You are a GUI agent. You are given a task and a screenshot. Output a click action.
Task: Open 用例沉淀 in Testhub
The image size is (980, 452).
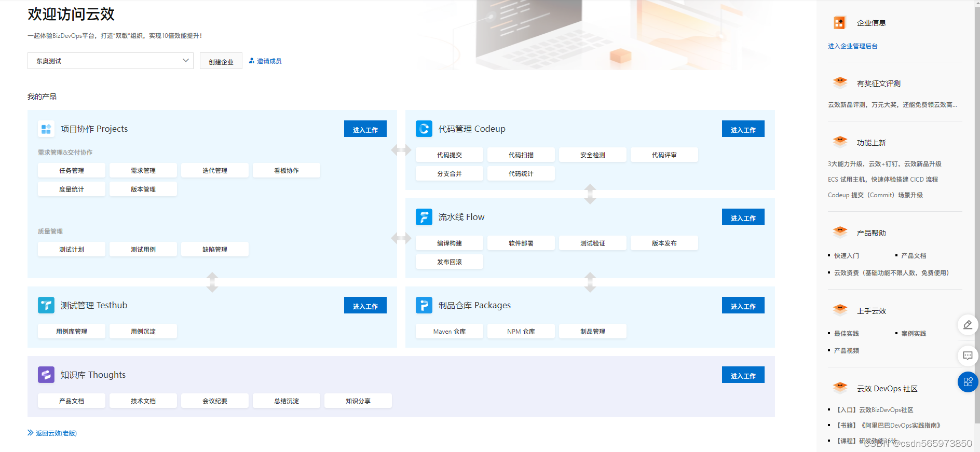(143, 331)
